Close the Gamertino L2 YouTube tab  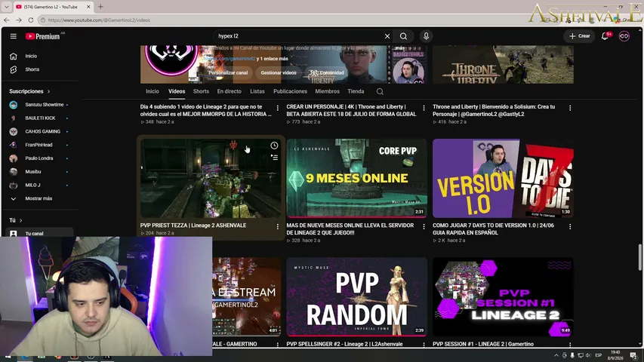[x=88, y=7]
